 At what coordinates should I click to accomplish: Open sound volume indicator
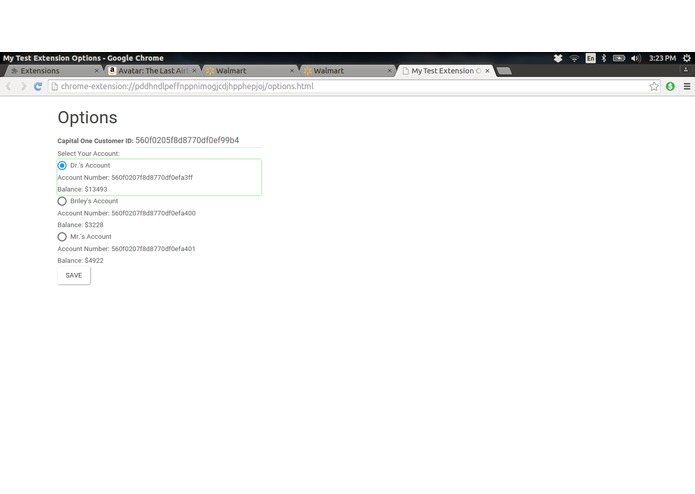point(636,58)
